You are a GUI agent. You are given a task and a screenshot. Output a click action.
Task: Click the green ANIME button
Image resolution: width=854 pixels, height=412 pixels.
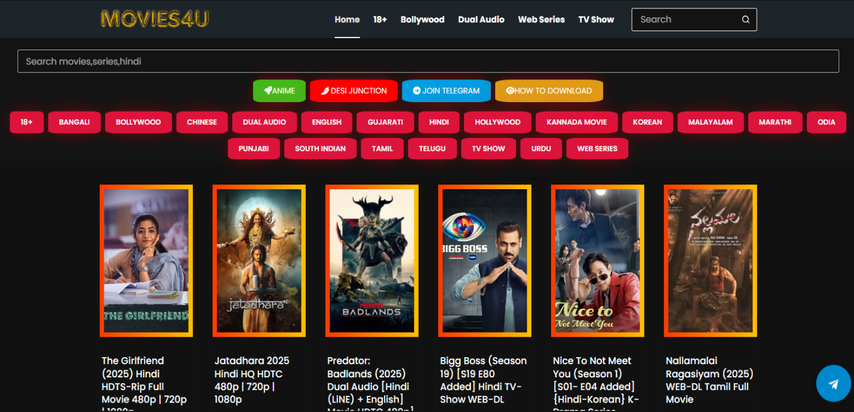279,91
